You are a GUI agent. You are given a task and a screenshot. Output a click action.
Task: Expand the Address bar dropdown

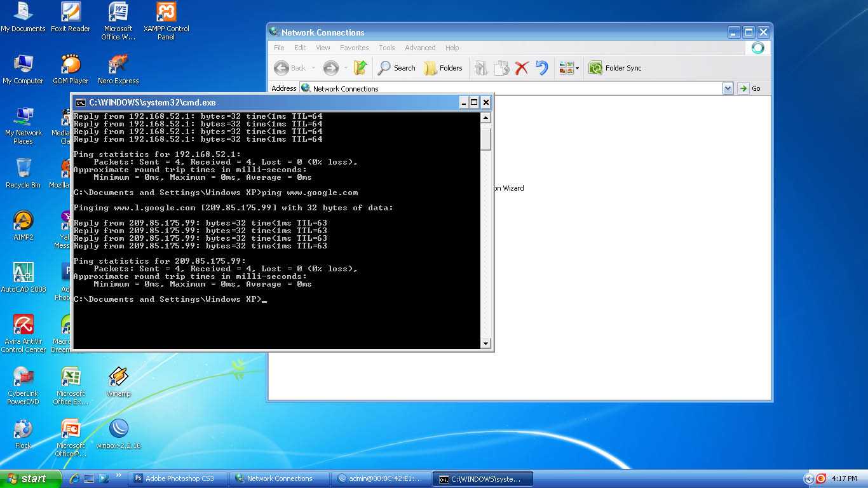(728, 88)
